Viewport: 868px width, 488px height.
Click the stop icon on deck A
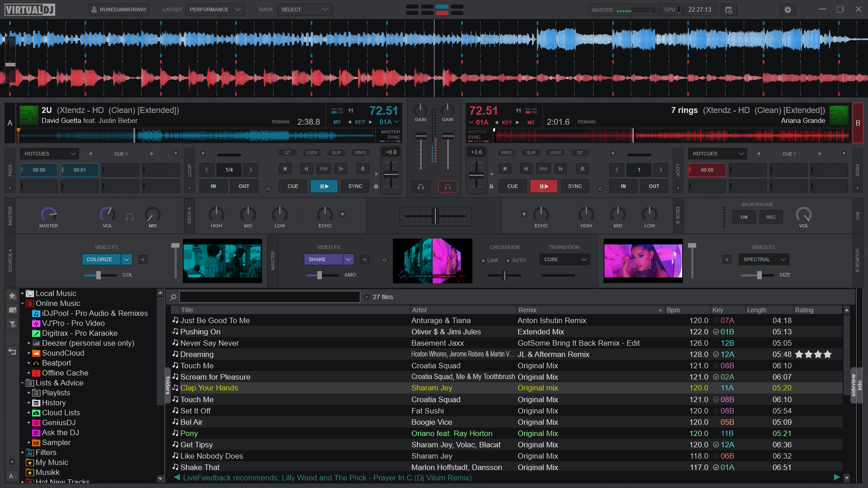[x=285, y=169]
